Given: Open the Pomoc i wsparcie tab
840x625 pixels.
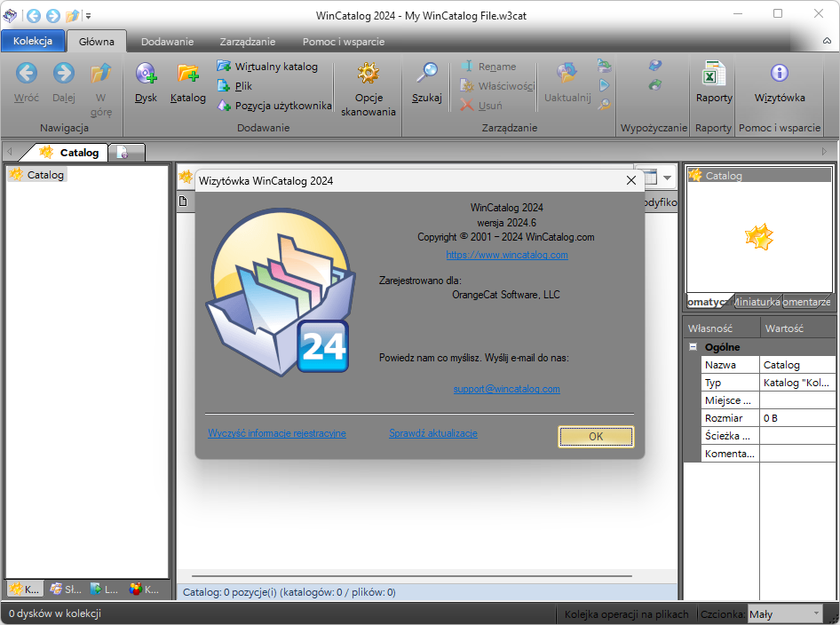Looking at the screenshot, I should click(344, 41).
